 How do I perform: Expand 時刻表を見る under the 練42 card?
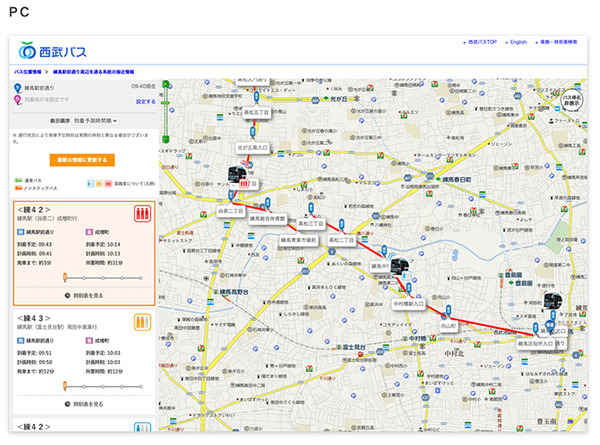[x=82, y=296]
